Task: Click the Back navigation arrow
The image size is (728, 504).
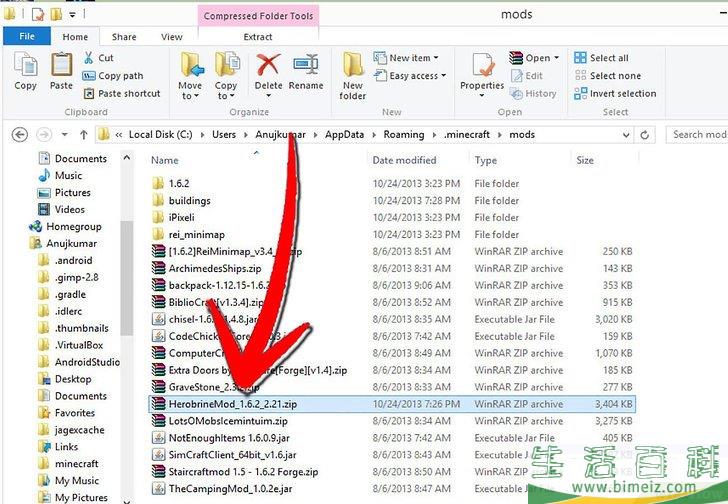Action: [20, 135]
